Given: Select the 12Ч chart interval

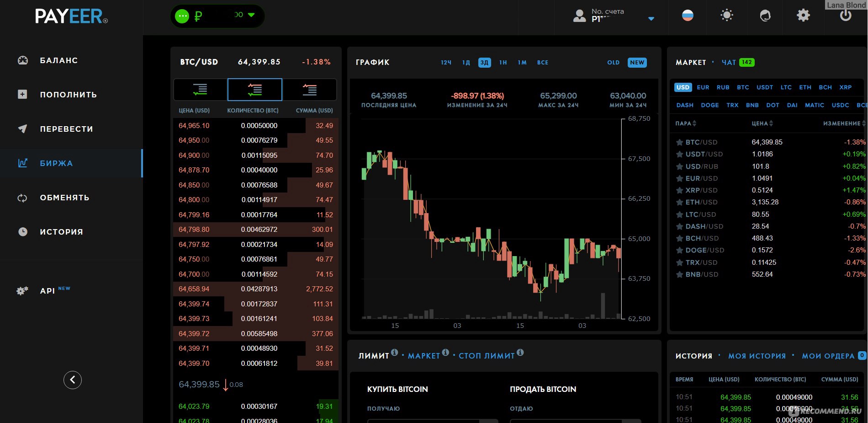Looking at the screenshot, I should (446, 63).
